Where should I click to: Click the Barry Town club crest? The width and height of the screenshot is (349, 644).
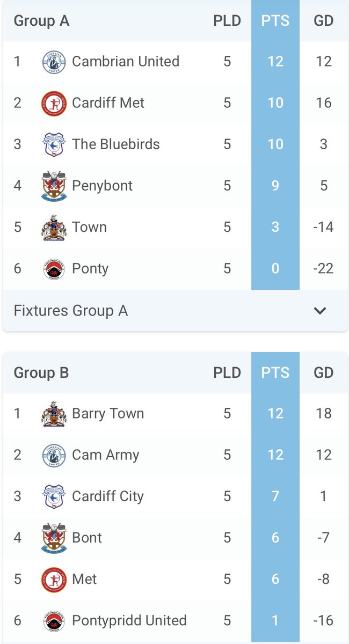54,414
